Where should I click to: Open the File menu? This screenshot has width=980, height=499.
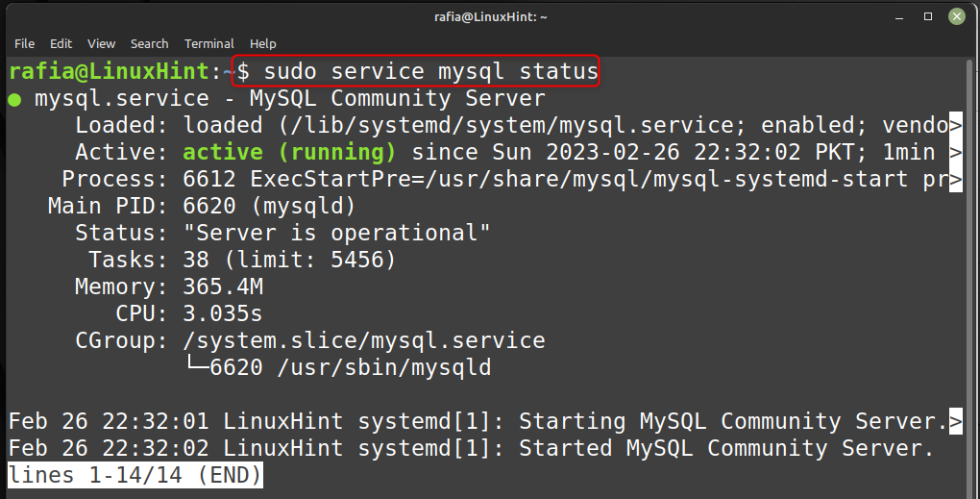[x=24, y=44]
